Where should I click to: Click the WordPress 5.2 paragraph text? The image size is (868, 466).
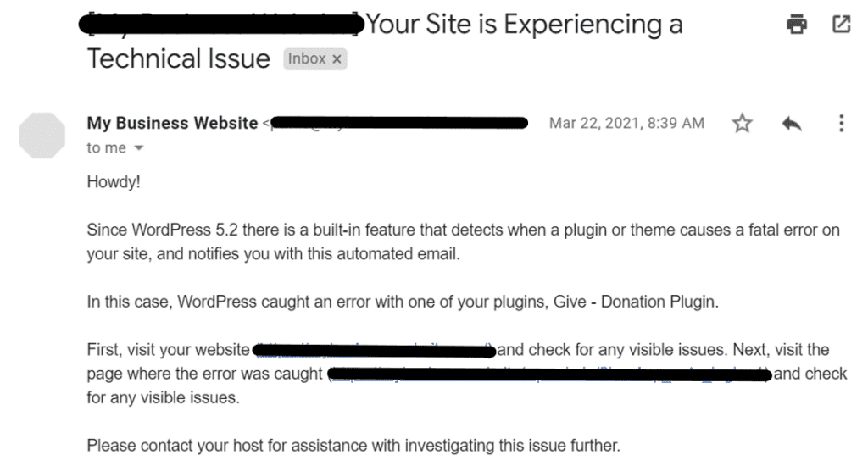[463, 241]
